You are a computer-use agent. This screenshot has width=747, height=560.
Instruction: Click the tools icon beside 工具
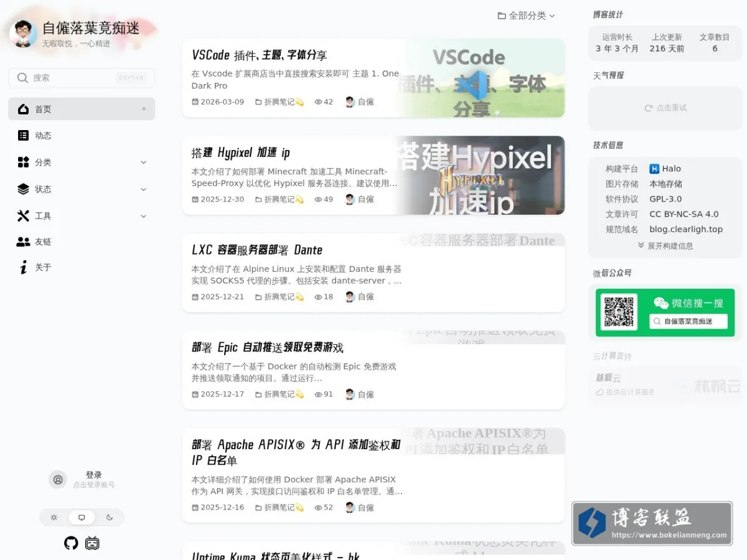tap(23, 216)
